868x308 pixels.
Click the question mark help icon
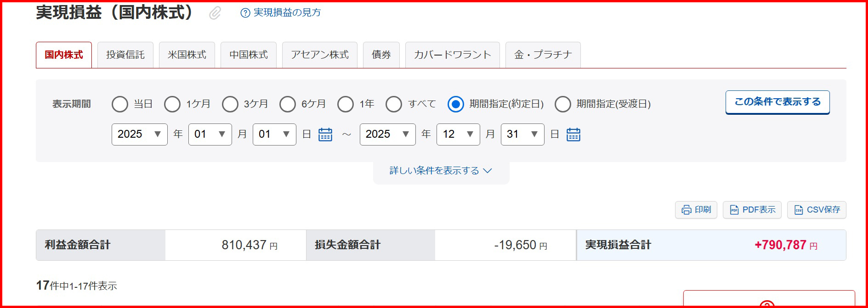(245, 13)
